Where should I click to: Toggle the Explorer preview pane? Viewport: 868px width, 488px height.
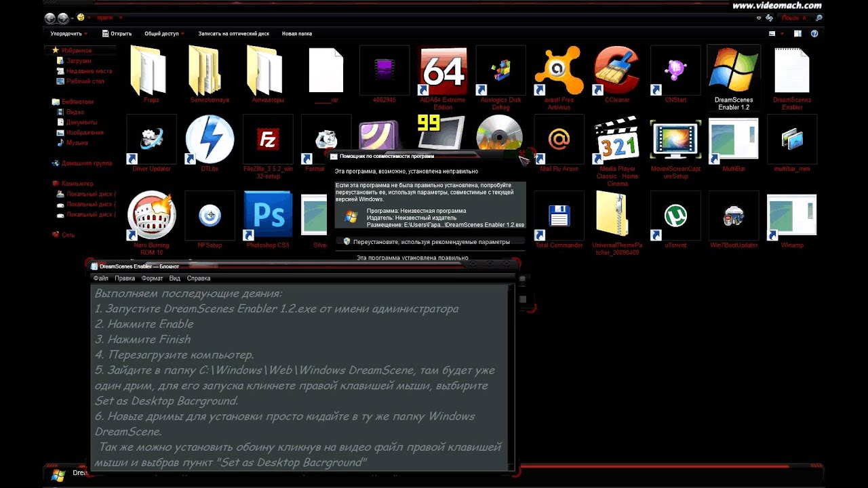coord(799,33)
